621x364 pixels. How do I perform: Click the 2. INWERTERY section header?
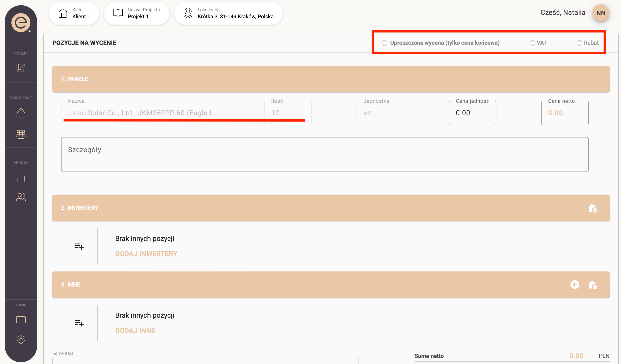[x=331, y=208]
